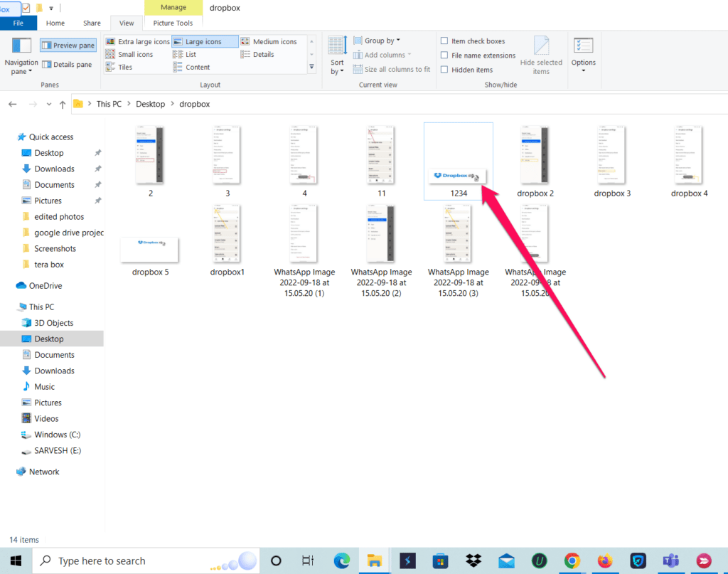Click Hide selected items
The width and height of the screenshot is (728, 574).
tap(542, 55)
